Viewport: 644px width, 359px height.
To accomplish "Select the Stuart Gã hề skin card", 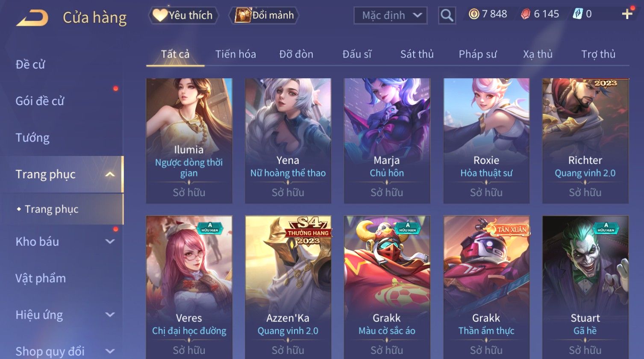I will (585, 287).
